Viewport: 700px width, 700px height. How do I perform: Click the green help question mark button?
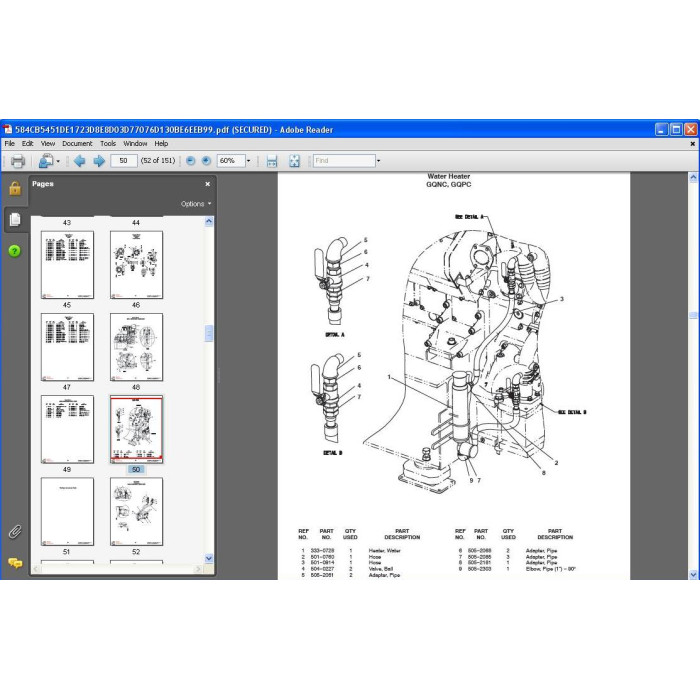[x=15, y=251]
